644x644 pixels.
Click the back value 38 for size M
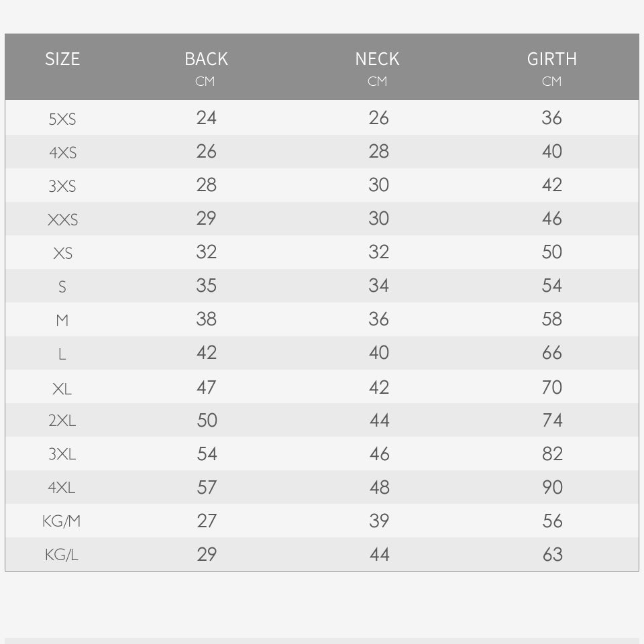tap(207, 319)
